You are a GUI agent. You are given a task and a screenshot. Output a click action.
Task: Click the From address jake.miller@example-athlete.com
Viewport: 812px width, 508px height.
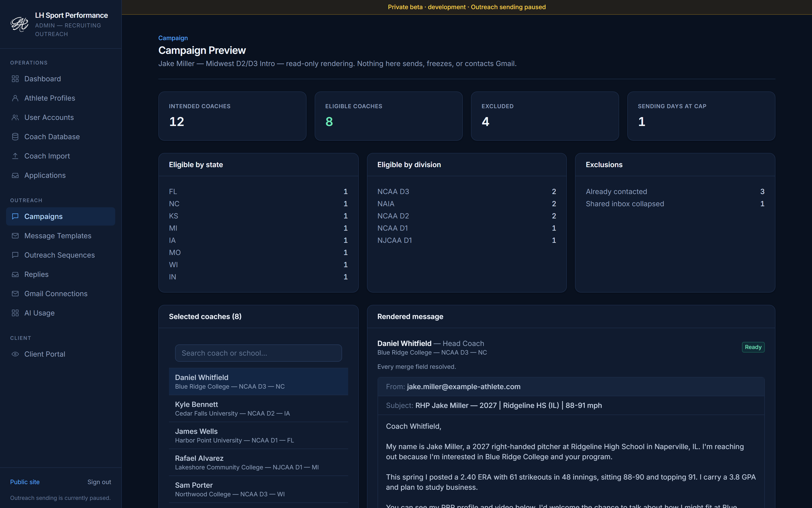464,387
